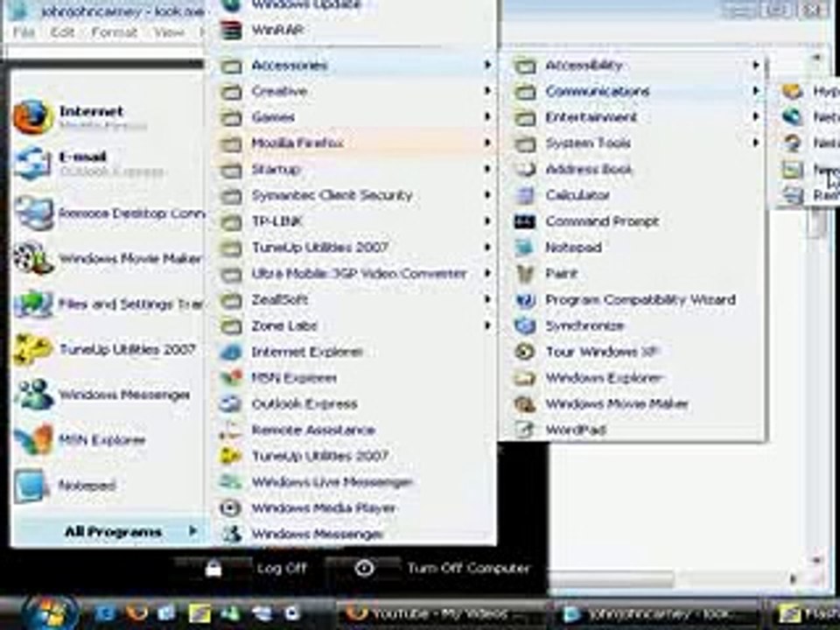840x630 pixels.
Task: Open the Communications submenu
Action: (x=636, y=91)
